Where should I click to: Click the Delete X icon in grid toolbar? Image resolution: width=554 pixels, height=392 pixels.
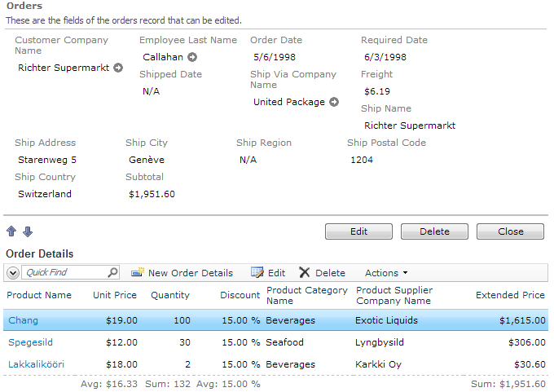(x=305, y=273)
